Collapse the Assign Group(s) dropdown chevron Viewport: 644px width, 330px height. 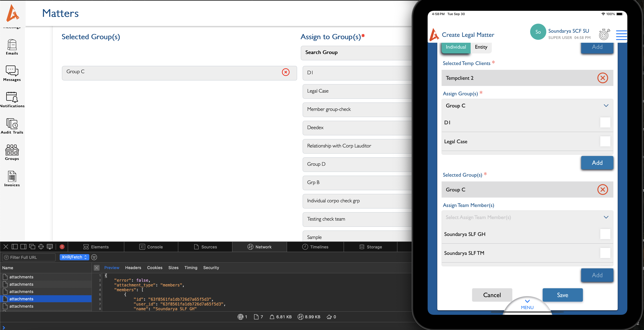pos(606,106)
